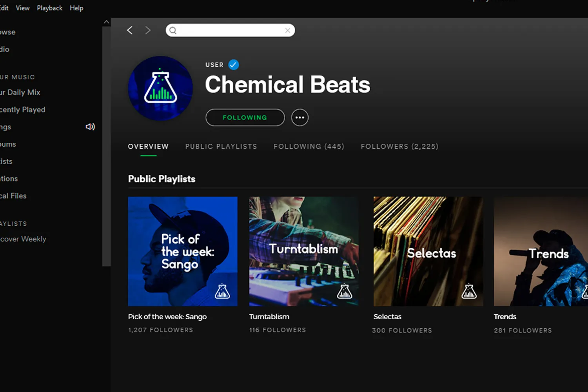This screenshot has height=392, width=588.
Task: Open the Help menu
Action: [x=76, y=8]
